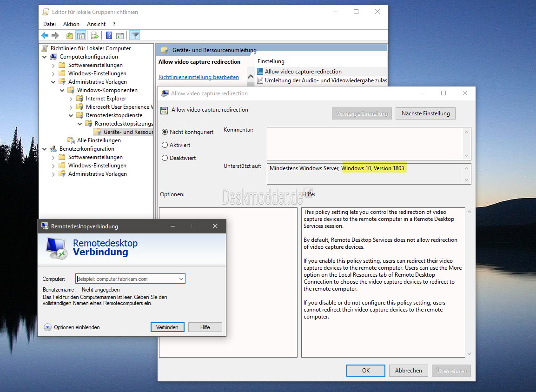Select Geräte- und Ressour tree item
This screenshot has width=536, height=392.
(x=128, y=132)
